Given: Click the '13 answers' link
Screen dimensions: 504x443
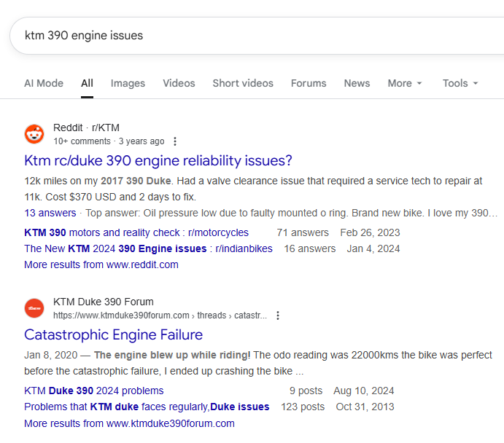Looking at the screenshot, I should (x=50, y=213).
